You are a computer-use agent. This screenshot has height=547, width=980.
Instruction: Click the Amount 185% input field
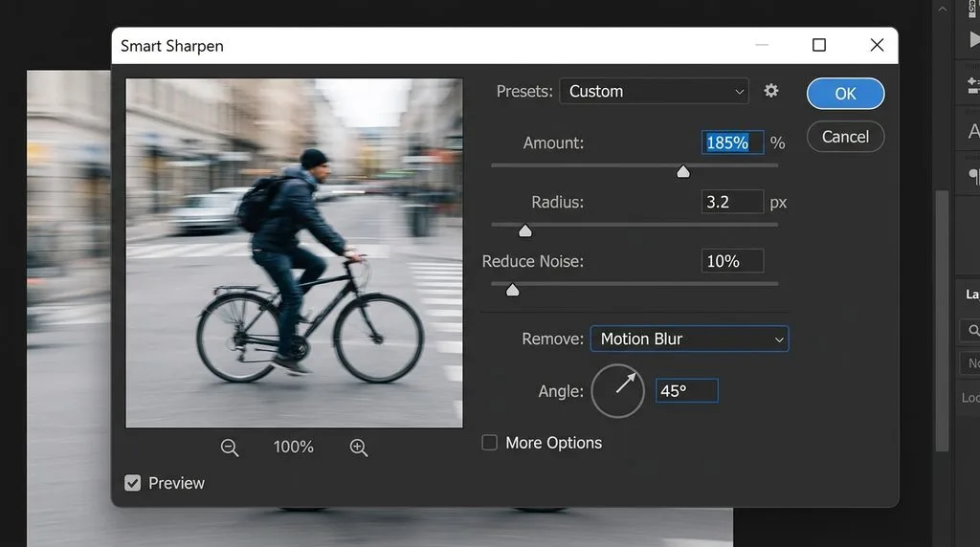732,142
